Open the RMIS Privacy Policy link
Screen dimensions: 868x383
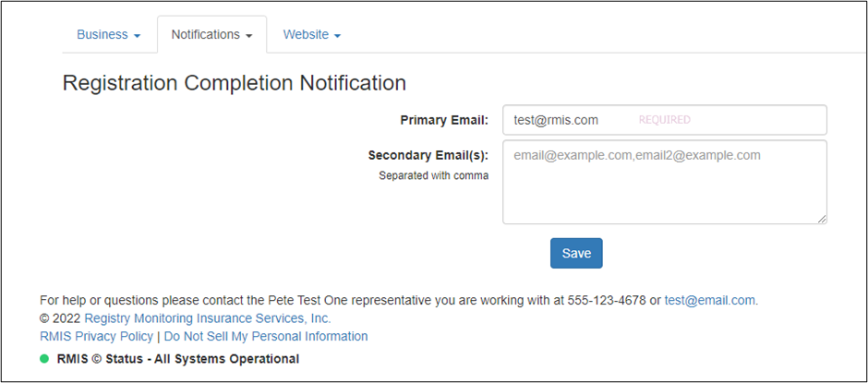point(96,337)
